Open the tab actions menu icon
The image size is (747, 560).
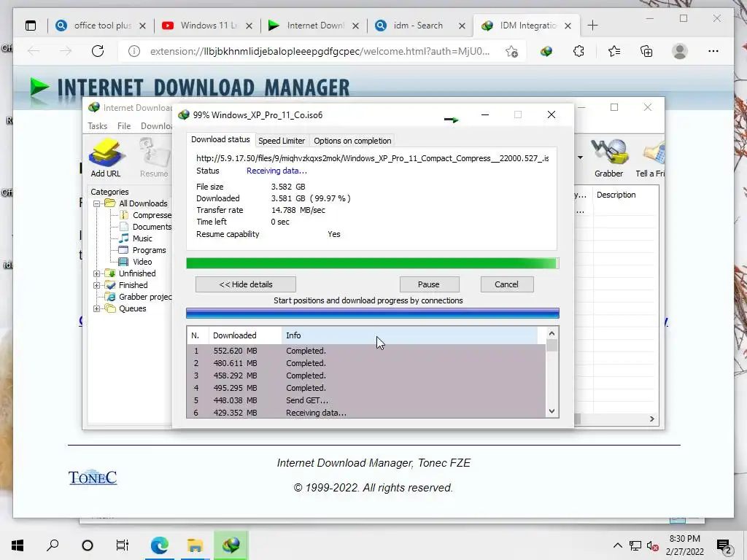tap(31, 26)
